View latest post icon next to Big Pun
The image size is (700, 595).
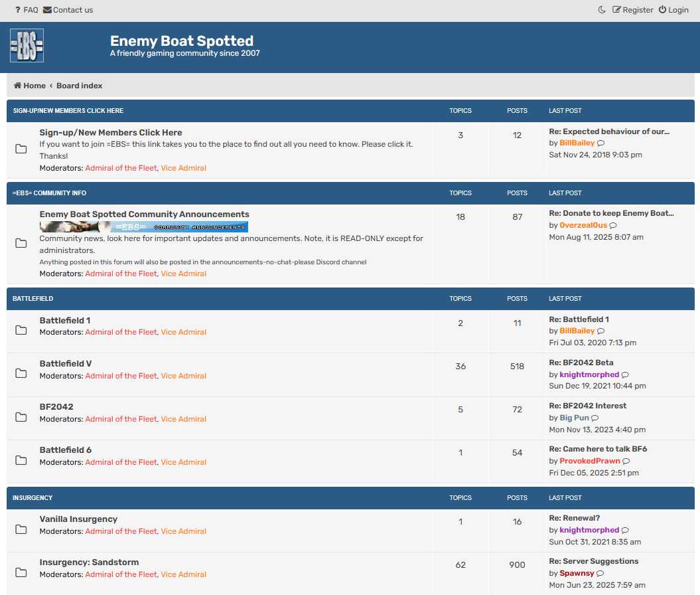595,418
